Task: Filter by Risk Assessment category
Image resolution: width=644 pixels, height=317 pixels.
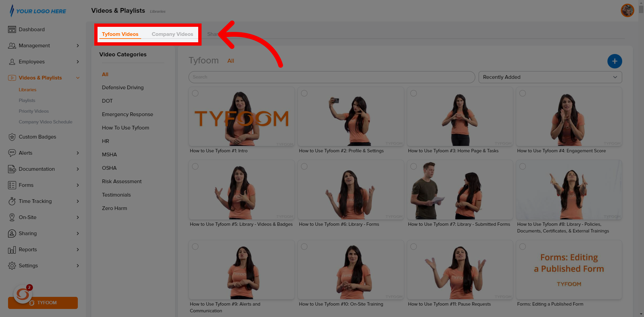Action: coord(122,181)
